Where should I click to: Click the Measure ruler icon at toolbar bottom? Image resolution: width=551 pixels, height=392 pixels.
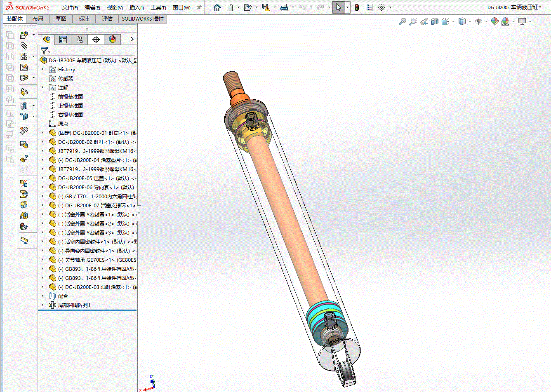24,240
